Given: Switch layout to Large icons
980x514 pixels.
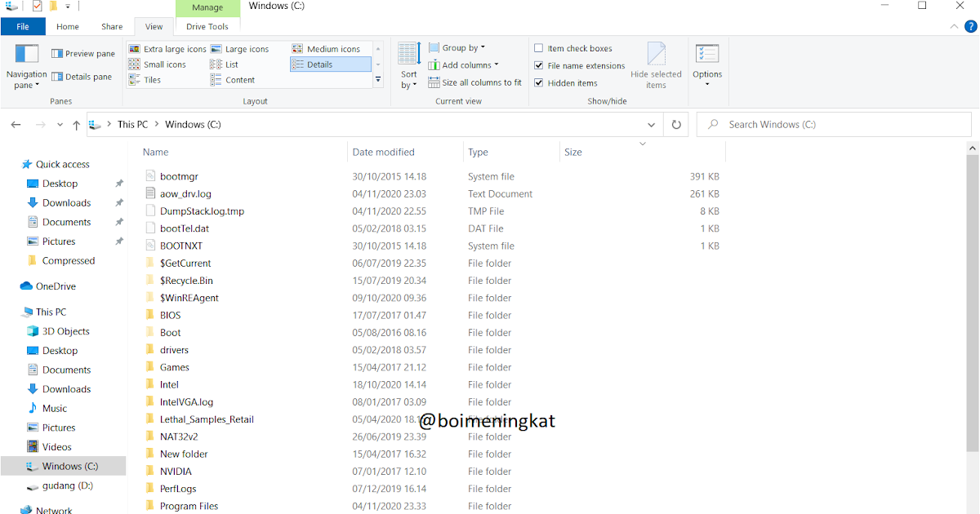Looking at the screenshot, I should point(239,49).
